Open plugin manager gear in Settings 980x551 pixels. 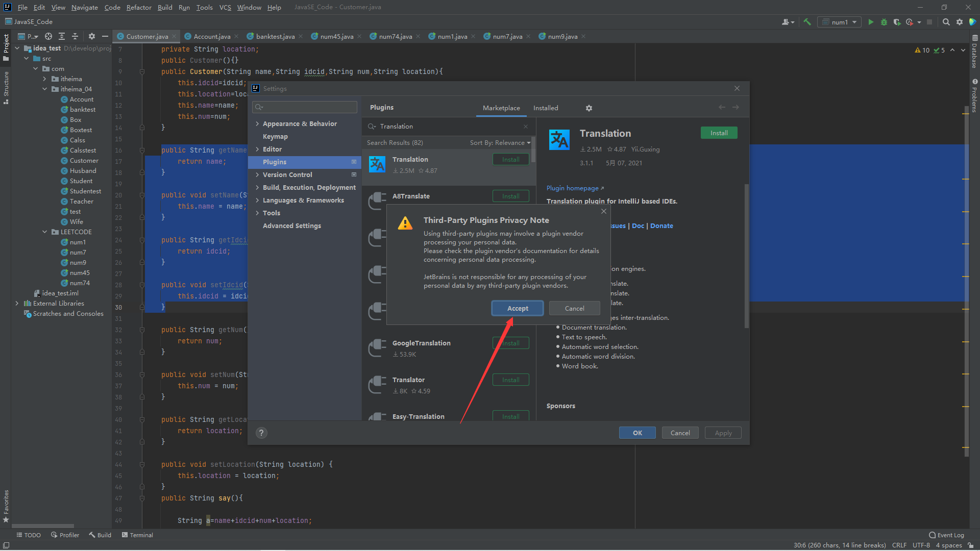tap(589, 108)
